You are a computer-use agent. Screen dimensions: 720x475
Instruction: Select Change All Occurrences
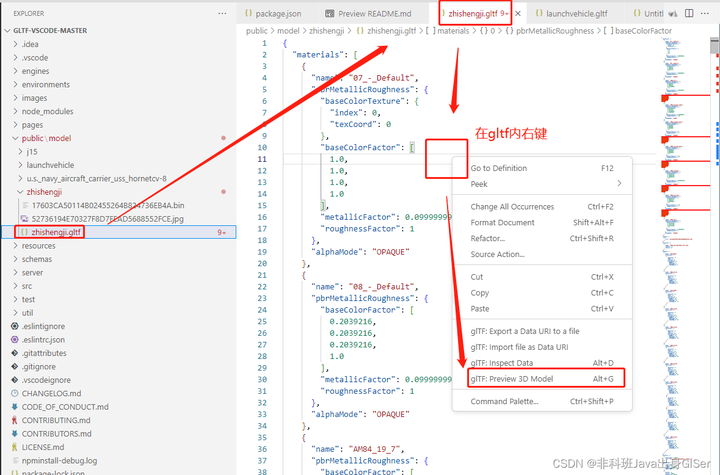point(542,207)
